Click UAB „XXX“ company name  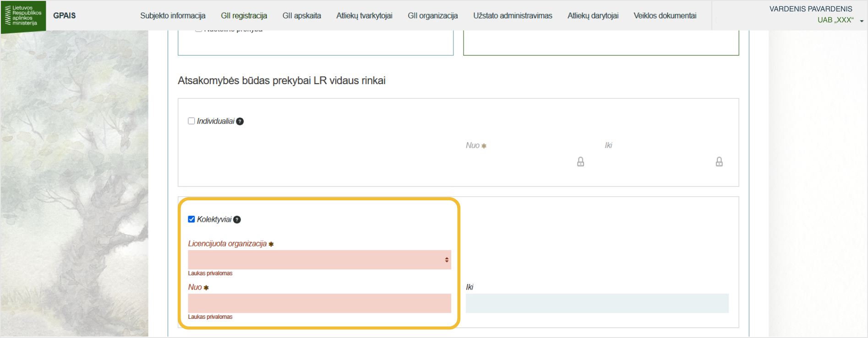835,20
